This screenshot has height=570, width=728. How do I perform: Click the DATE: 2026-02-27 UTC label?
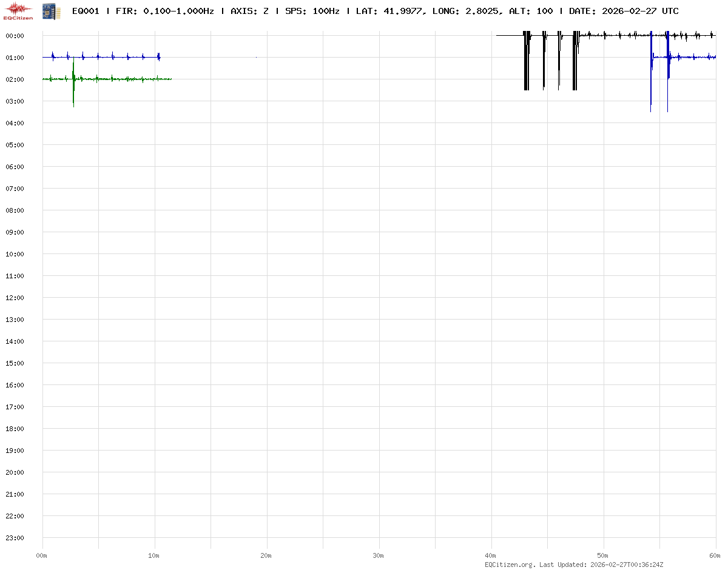pos(624,12)
